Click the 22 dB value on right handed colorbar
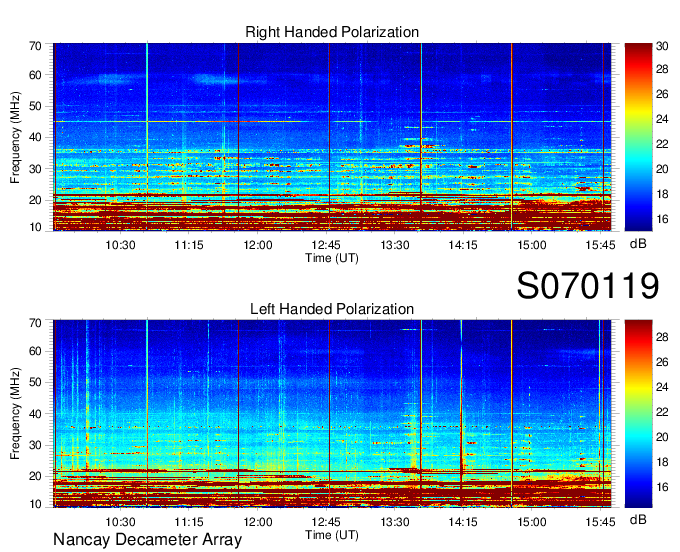The height and width of the screenshot is (552, 680). point(662,144)
